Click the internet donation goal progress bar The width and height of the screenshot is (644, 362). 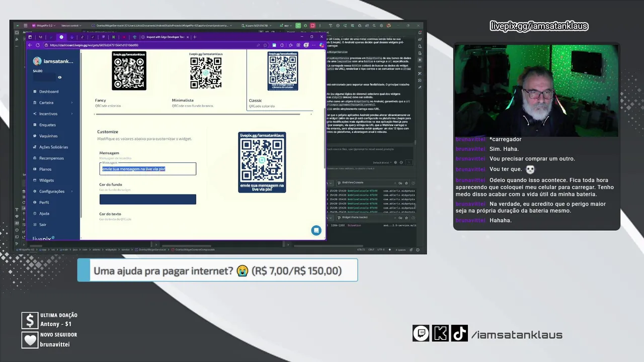pyautogui.click(x=217, y=270)
